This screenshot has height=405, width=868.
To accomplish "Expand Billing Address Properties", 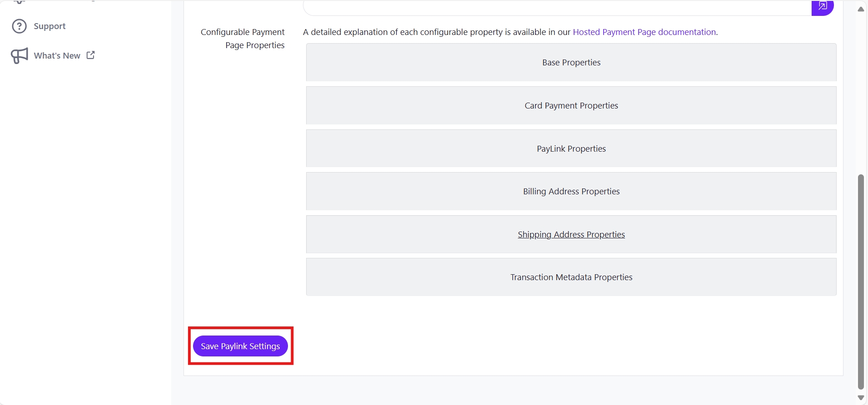I will (571, 191).
